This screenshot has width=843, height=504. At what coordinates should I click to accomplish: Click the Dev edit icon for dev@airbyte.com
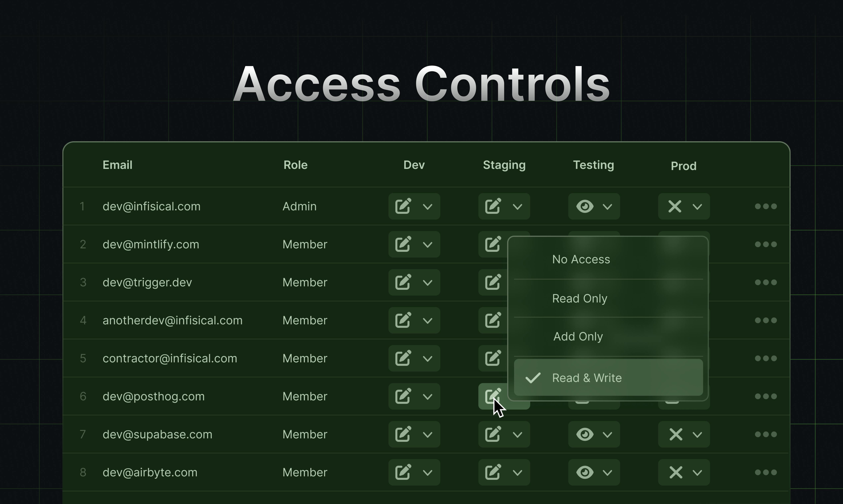point(403,472)
